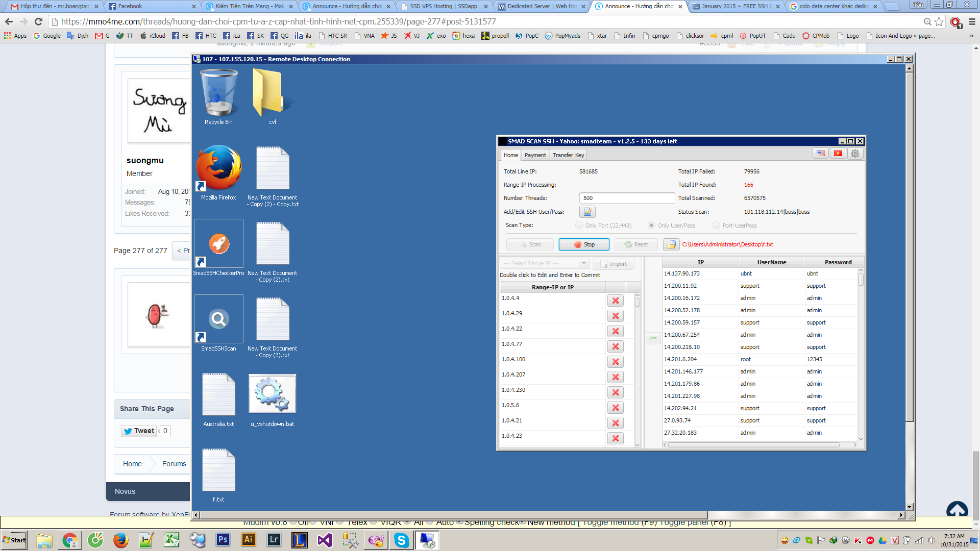Click the Number Threads input field
This screenshot has height=551, width=980.
[x=626, y=198]
